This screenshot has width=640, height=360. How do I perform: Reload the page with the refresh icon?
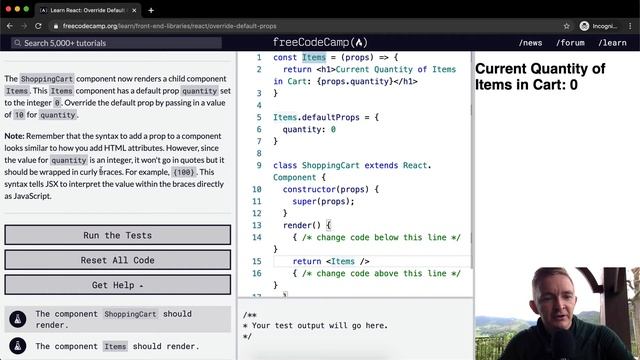pos(38,26)
